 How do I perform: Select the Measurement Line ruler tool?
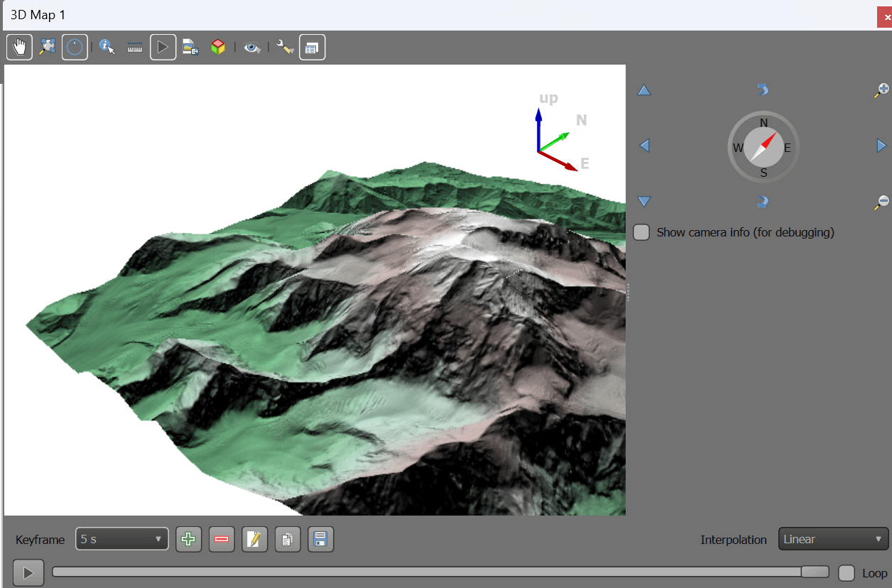tap(135, 48)
